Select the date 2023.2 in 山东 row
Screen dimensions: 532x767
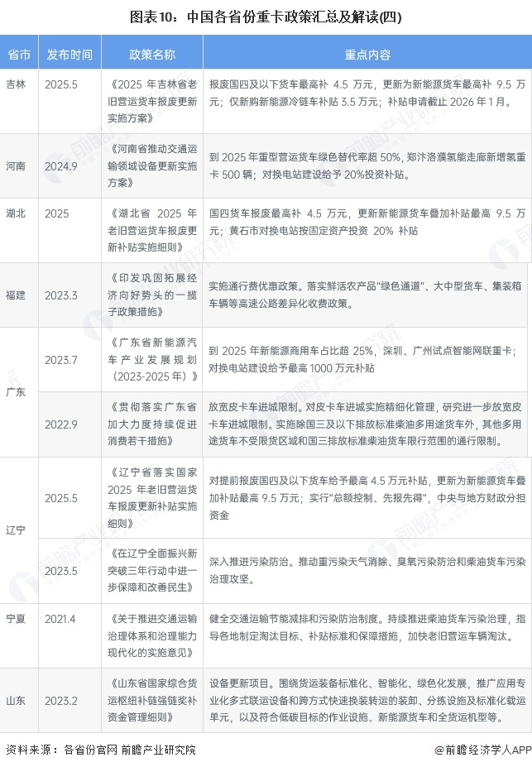[61, 701]
